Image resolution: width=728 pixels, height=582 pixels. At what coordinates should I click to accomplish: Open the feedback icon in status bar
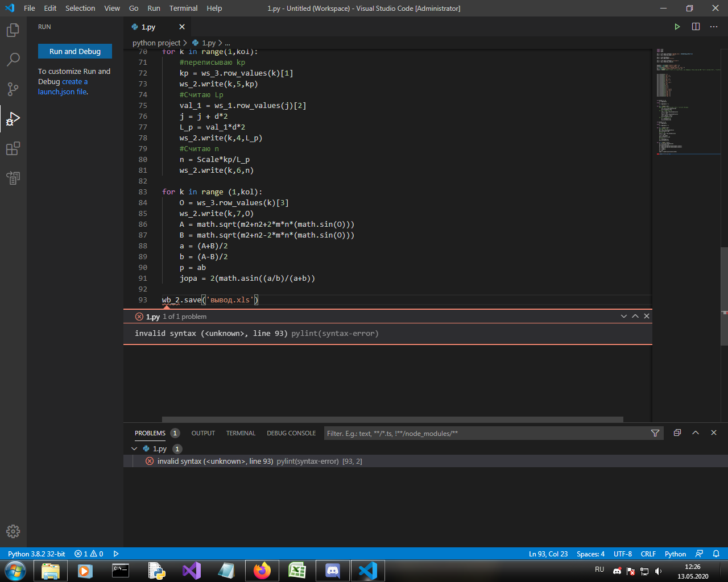pos(700,554)
